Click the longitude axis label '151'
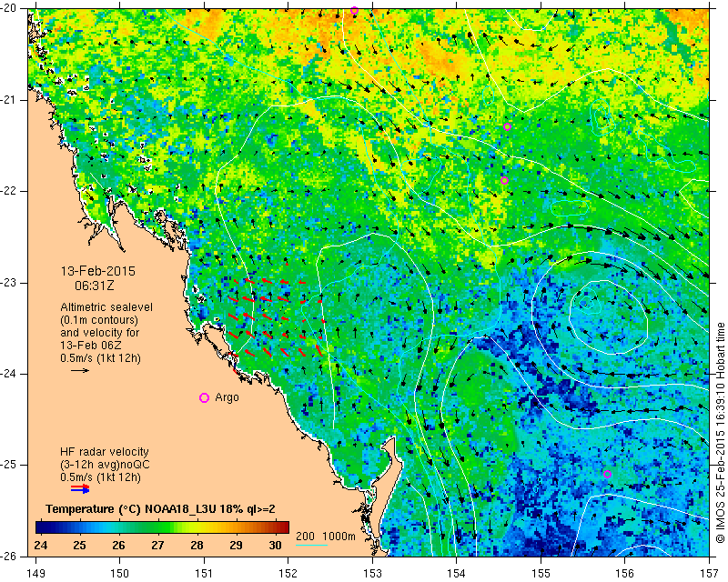 pos(204,574)
